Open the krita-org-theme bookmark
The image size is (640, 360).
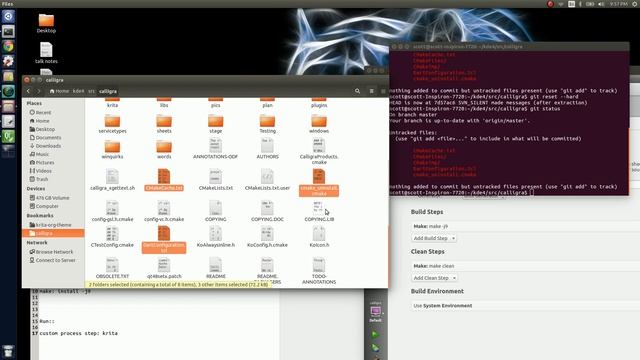pos(50,225)
